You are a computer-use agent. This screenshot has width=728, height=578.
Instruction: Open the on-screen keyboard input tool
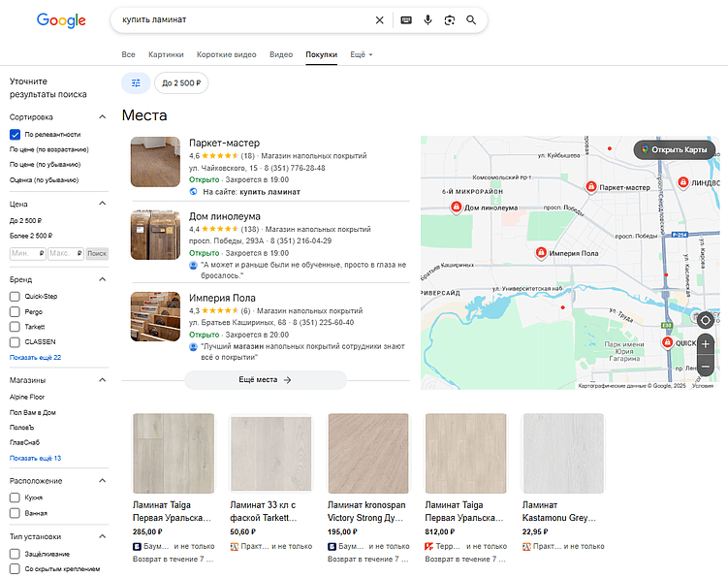[x=405, y=20]
